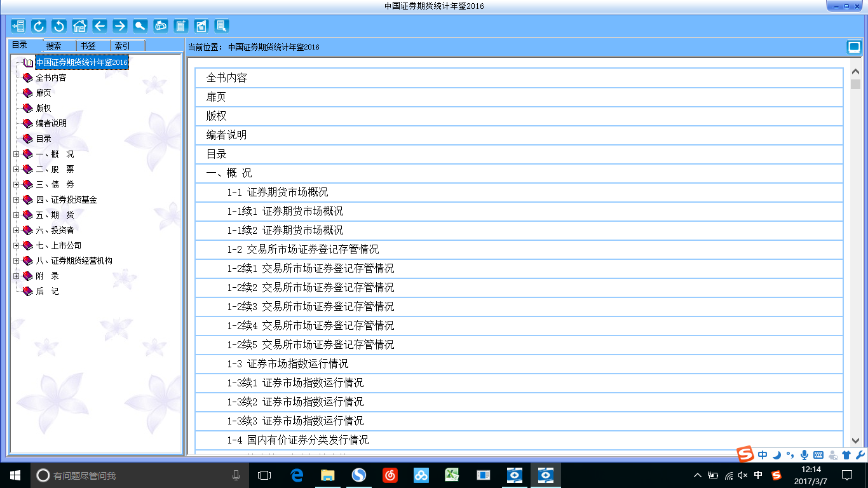This screenshot has height=488, width=868.
Task: Click the content scrollbar up arrow
Action: [x=855, y=72]
